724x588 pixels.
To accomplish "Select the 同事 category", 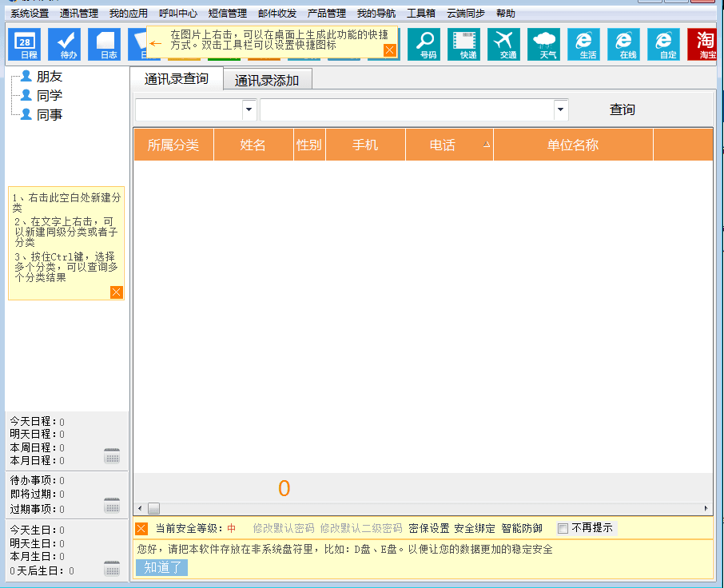I will pos(50,114).
